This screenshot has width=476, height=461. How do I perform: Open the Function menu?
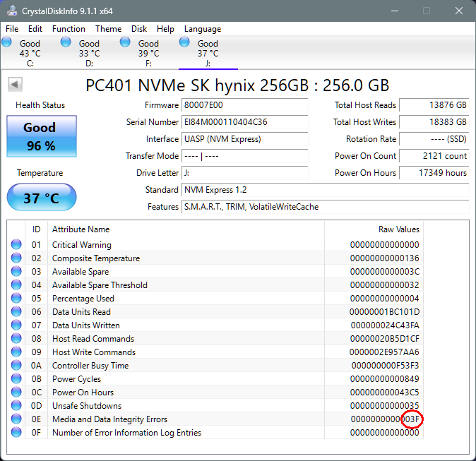pos(69,29)
